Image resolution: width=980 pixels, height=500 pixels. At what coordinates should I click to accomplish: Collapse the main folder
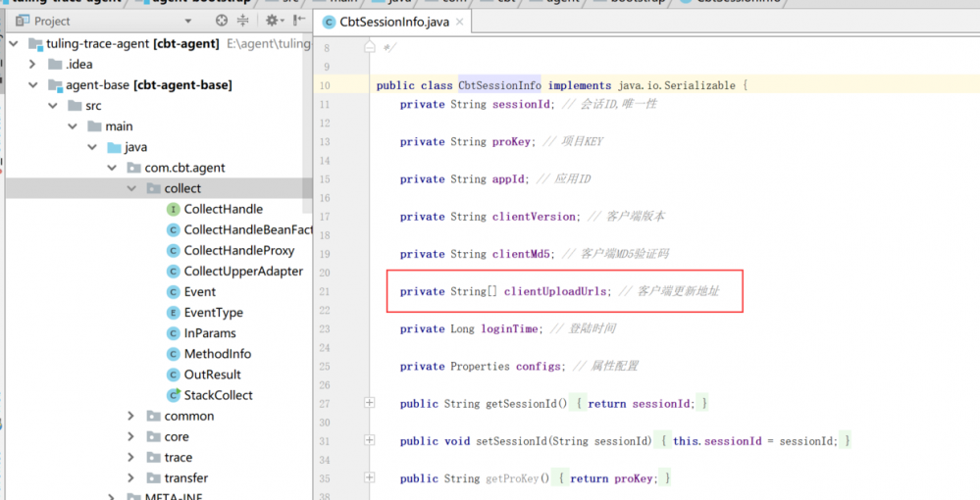(x=74, y=126)
